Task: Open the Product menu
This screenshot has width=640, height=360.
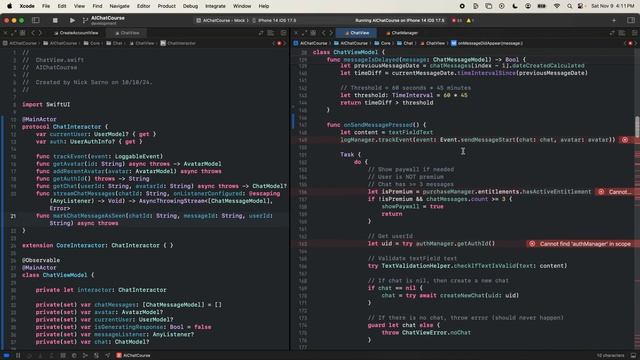Action: 167,6
